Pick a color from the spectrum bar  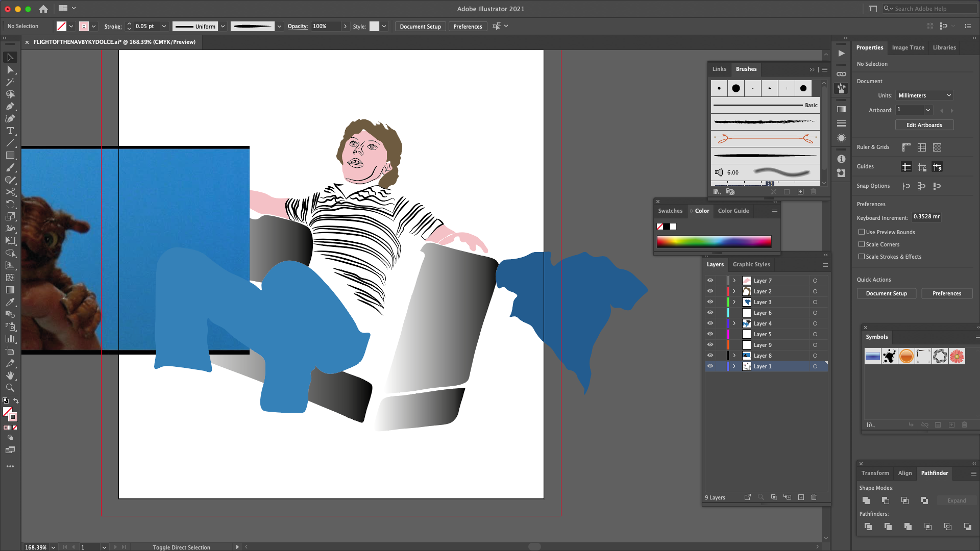pos(714,241)
